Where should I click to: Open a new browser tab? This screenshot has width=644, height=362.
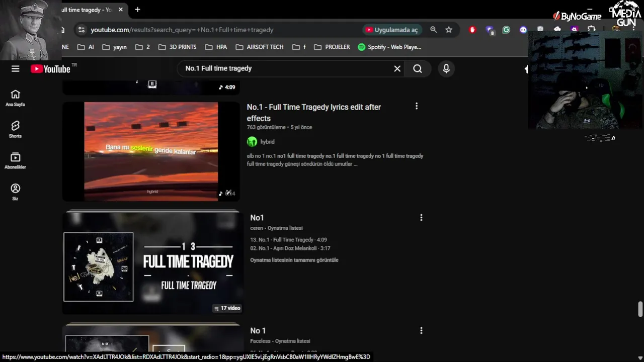[137, 10]
